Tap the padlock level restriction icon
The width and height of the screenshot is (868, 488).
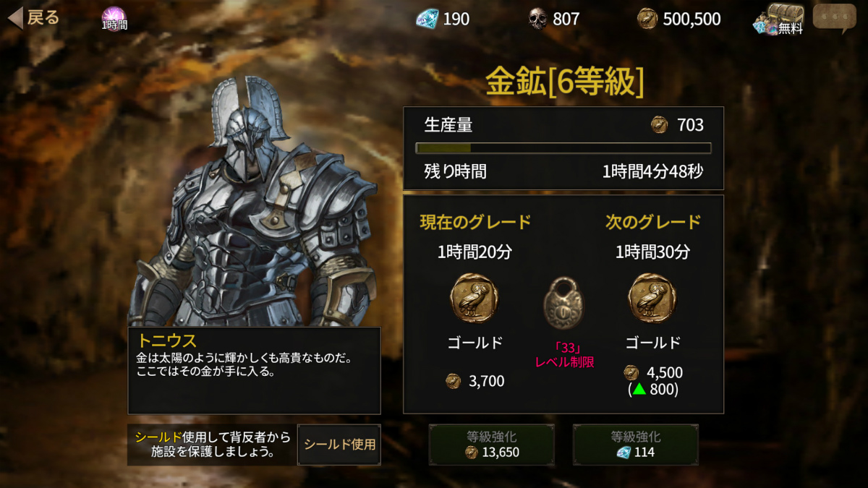click(563, 301)
